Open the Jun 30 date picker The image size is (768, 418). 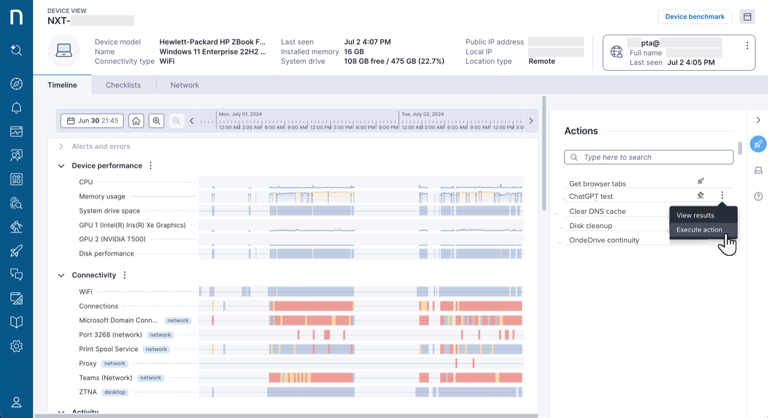click(x=92, y=121)
